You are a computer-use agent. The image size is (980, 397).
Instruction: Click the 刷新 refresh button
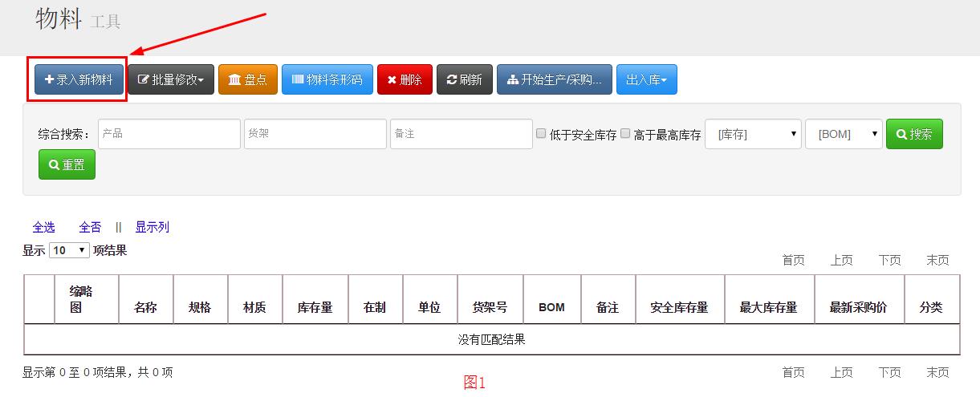pyautogui.click(x=465, y=79)
